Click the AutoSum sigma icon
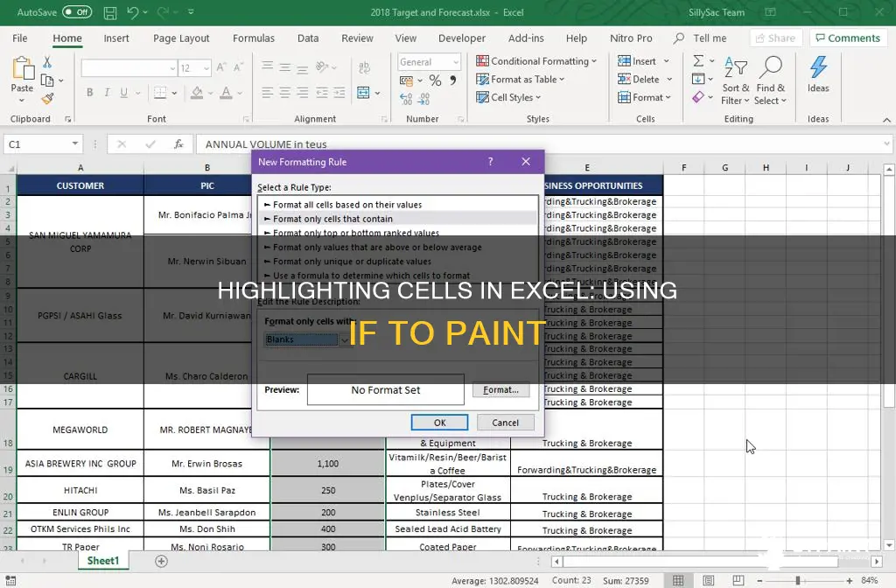Viewport: 896px width, 588px height. [x=698, y=60]
